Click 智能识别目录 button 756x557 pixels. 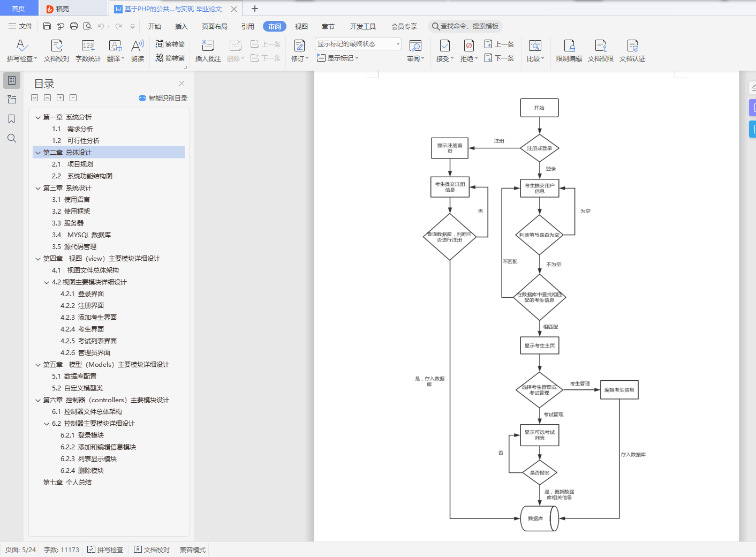click(163, 98)
